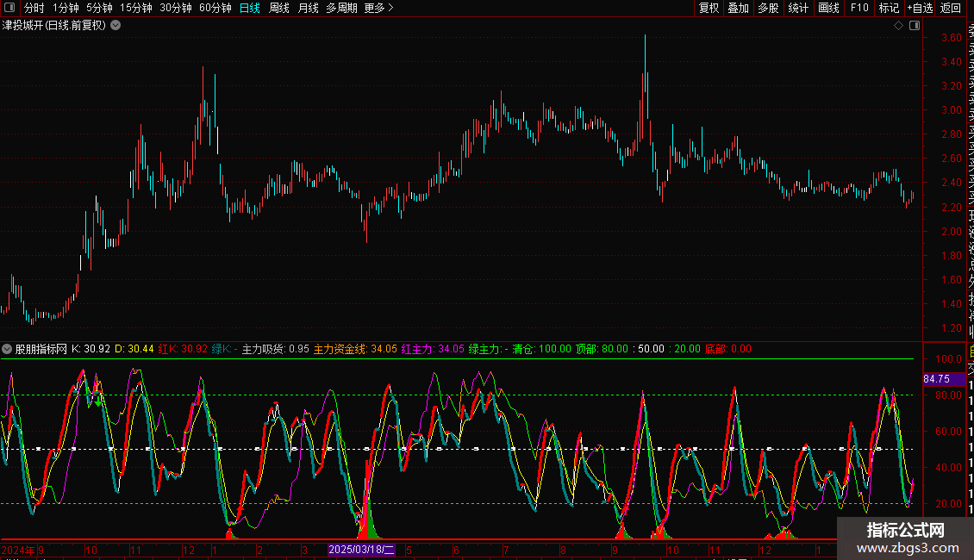The image size is (974, 560).
Task: Click the 返回 back button
Action: [951, 8]
